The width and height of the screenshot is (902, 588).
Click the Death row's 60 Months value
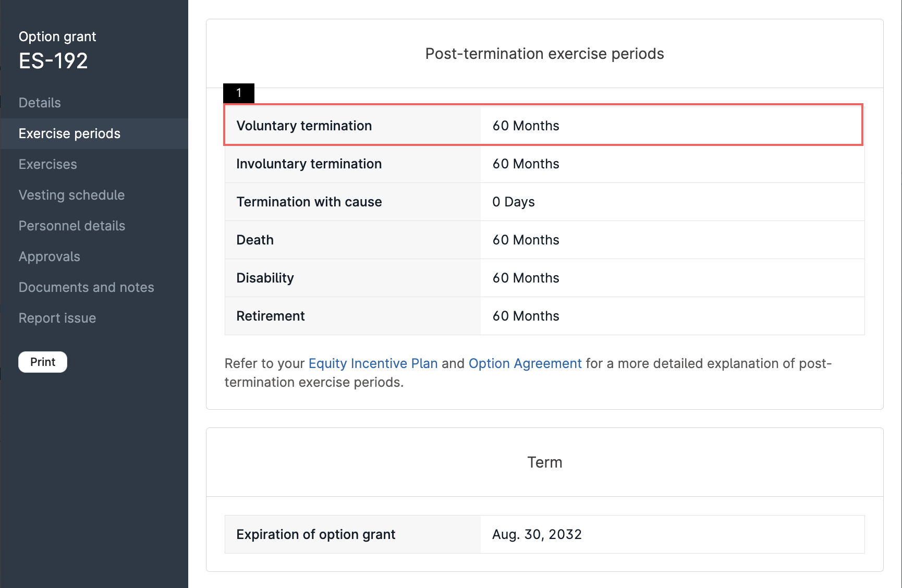526,240
